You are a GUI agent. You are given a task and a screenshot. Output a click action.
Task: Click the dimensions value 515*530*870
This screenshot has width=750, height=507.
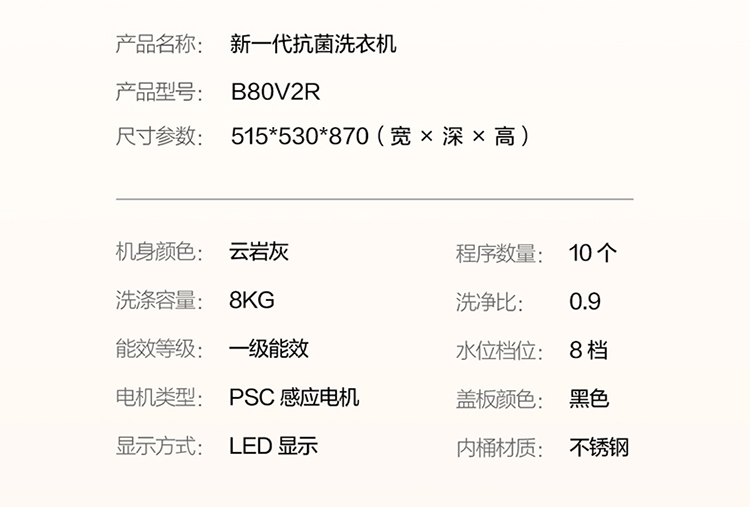tap(300, 137)
